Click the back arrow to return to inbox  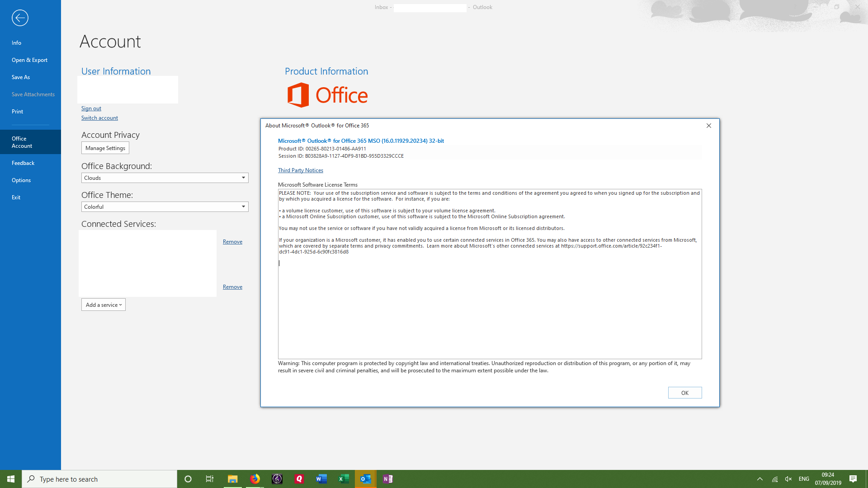click(x=19, y=18)
